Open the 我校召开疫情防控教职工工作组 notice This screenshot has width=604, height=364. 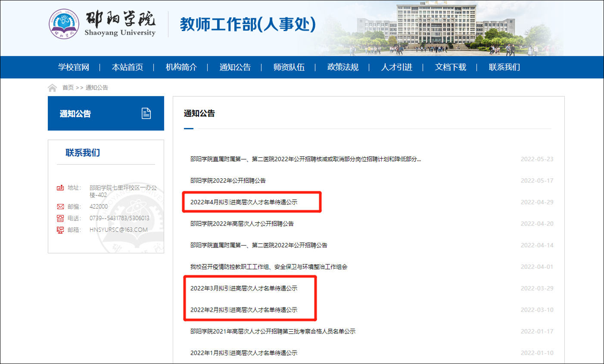click(269, 267)
